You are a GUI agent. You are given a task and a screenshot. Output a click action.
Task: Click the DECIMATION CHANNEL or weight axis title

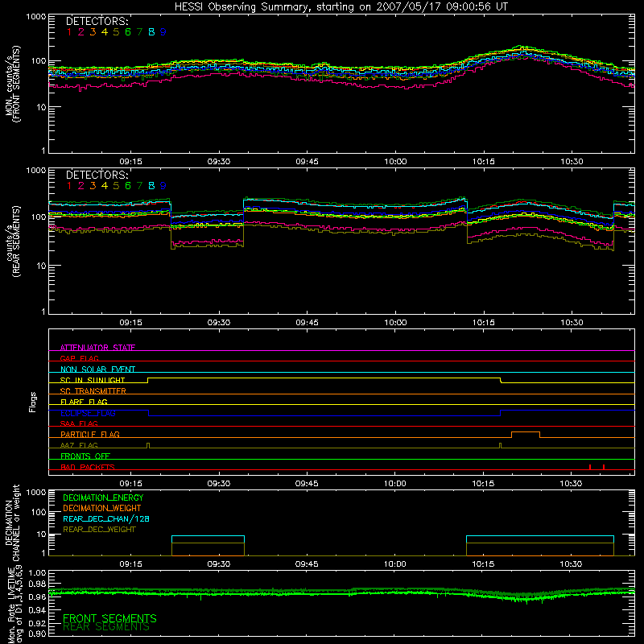pos(12,522)
